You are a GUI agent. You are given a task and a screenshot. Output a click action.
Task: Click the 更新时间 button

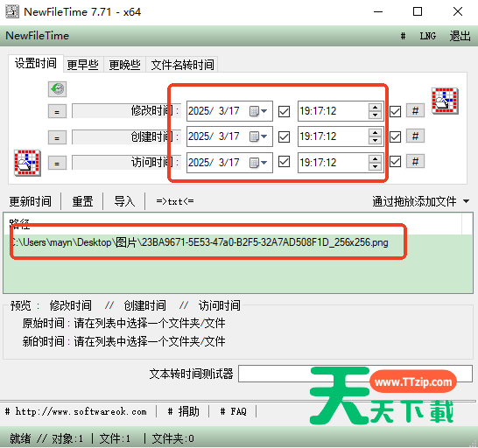click(x=30, y=201)
